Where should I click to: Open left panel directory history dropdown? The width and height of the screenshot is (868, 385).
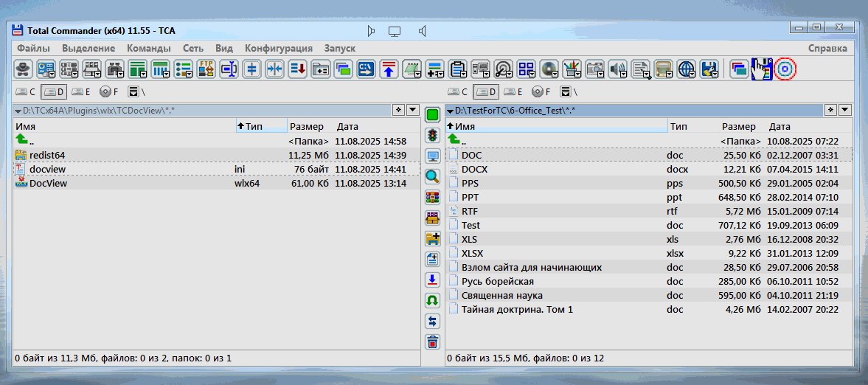(412, 110)
